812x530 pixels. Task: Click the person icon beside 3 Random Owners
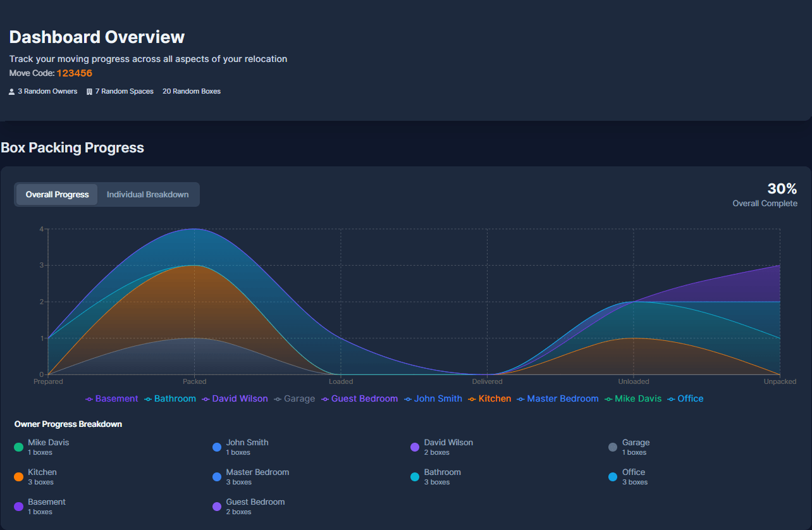pos(10,90)
